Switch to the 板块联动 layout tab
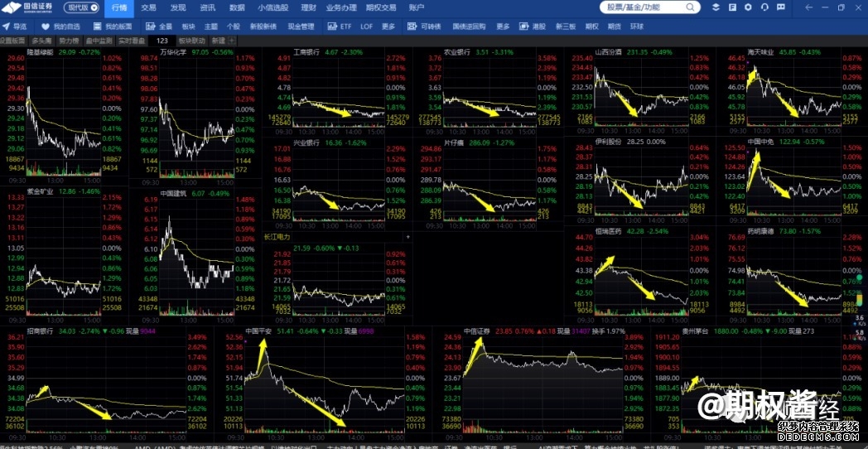868x449 pixels. pos(191,41)
